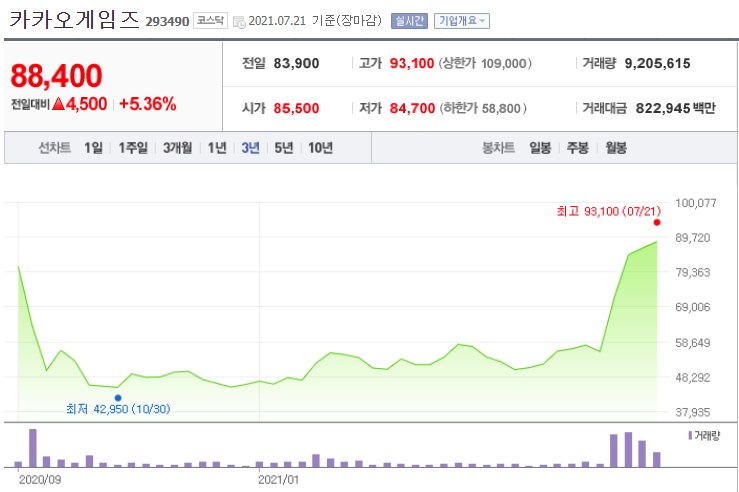Click the 시가 value 85,500

click(296, 108)
